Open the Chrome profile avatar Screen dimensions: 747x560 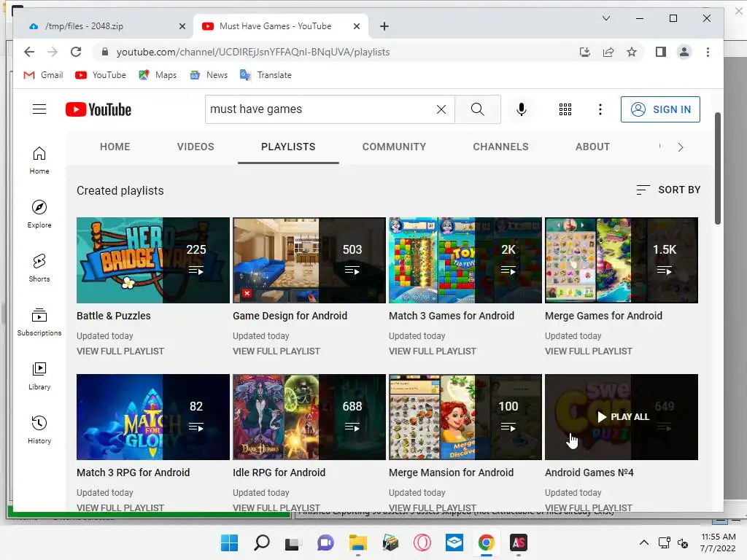click(x=684, y=52)
